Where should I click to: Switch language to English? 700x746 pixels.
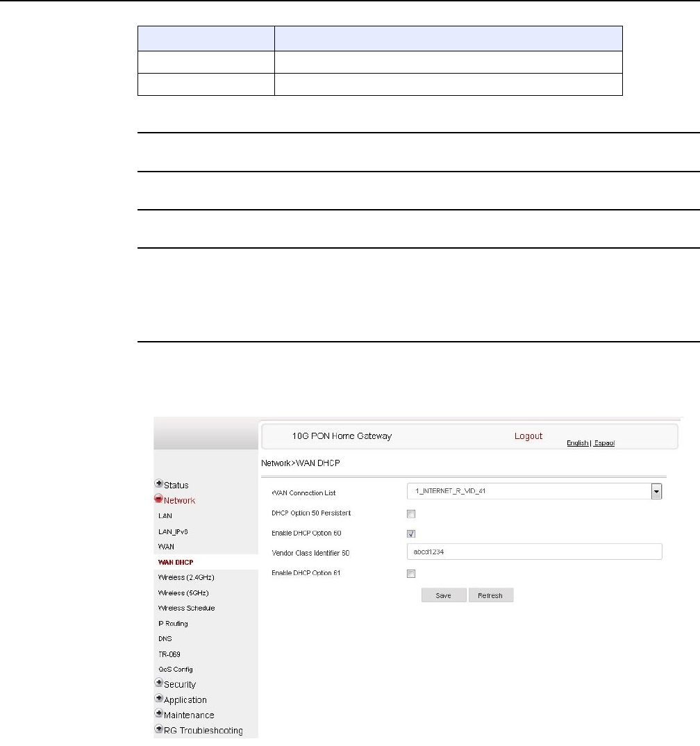tap(577, 443)
